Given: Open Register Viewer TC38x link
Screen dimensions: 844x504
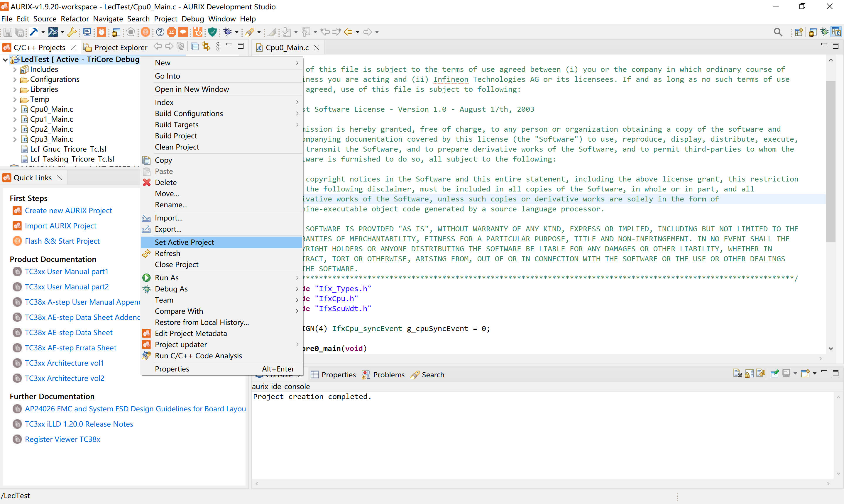Looking at the screenshot, I should [62, 439].
